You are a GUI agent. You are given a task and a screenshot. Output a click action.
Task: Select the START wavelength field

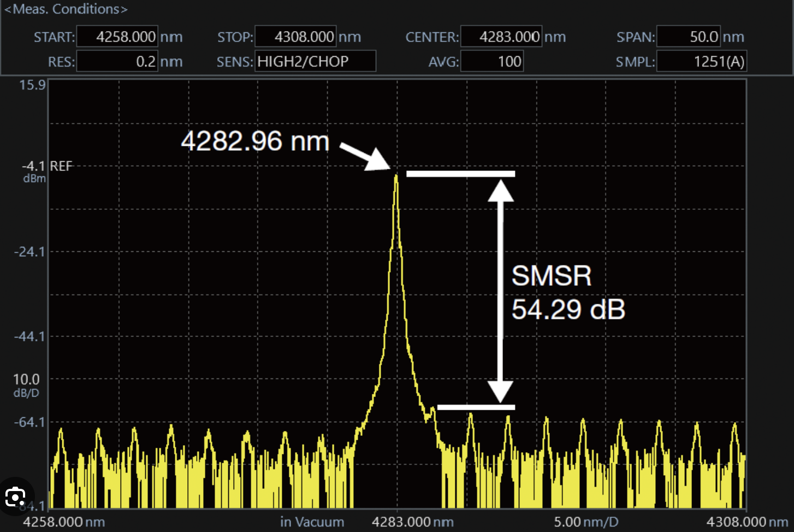[x=117, y=37]
